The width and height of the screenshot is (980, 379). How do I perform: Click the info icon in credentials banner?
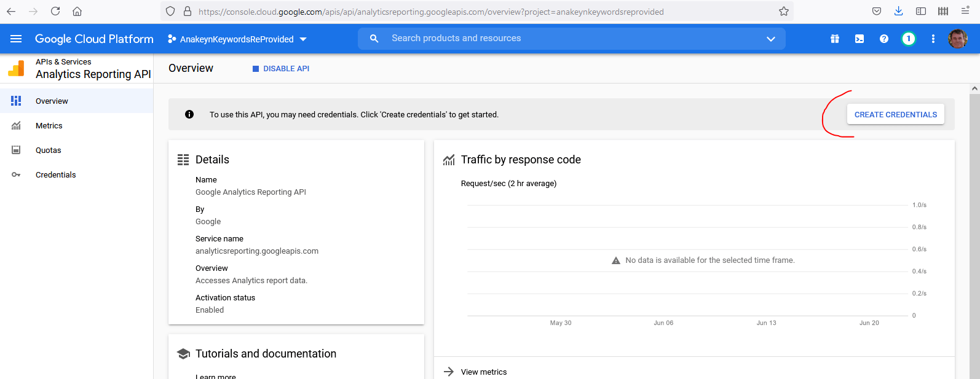point(189,114)
